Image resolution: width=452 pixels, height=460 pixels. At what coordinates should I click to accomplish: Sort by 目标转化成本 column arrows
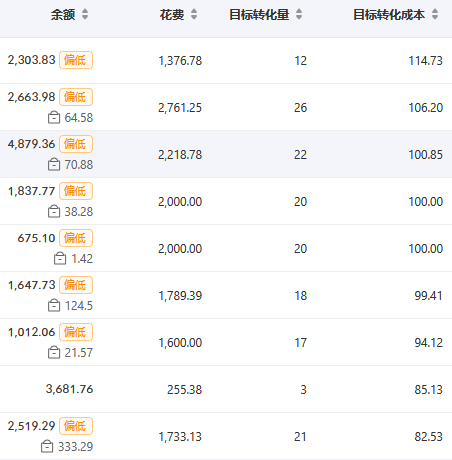pos(435,14)
